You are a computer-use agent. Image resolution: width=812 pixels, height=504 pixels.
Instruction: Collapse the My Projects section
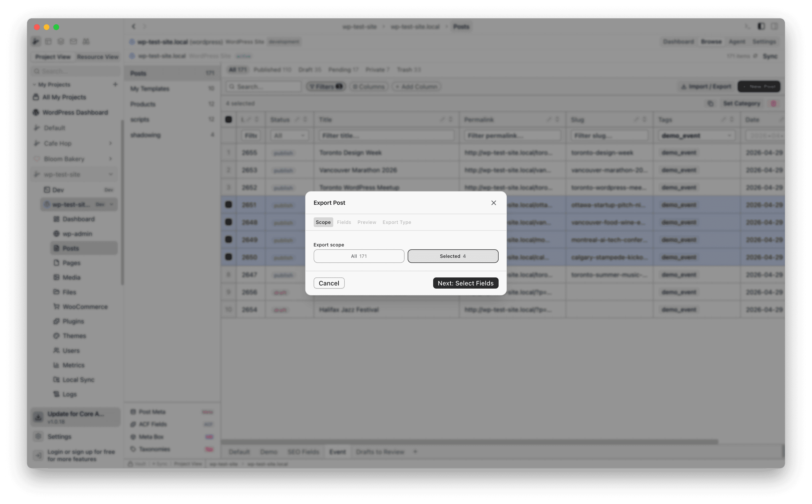coord(34,85)
